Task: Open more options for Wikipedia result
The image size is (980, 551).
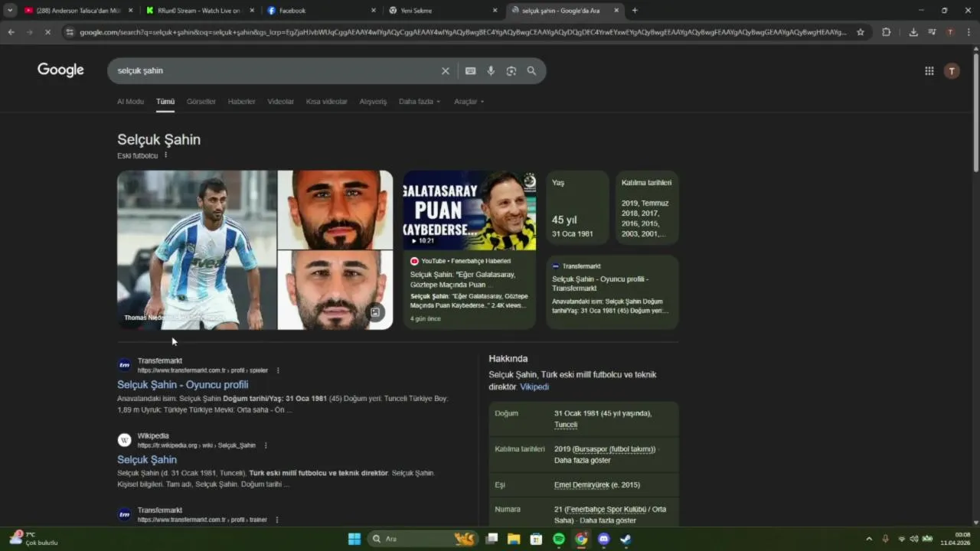Action: coord(266,445)
